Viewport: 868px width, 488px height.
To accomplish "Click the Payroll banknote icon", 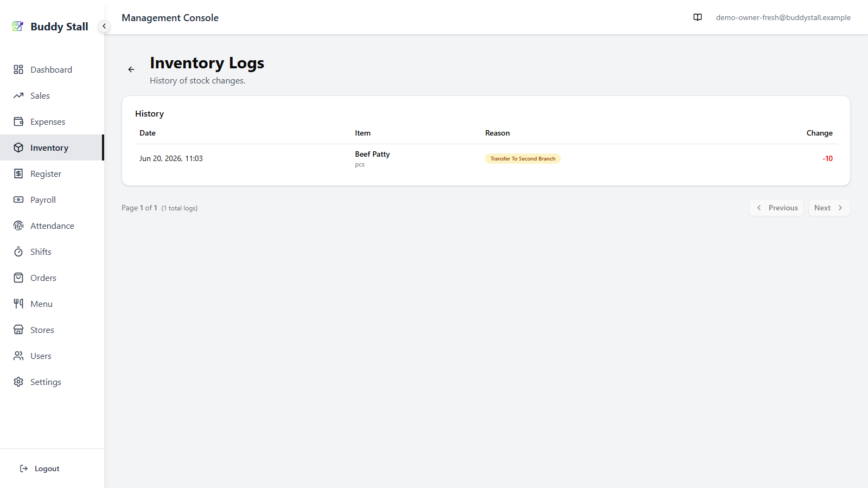I will (18, 200).
